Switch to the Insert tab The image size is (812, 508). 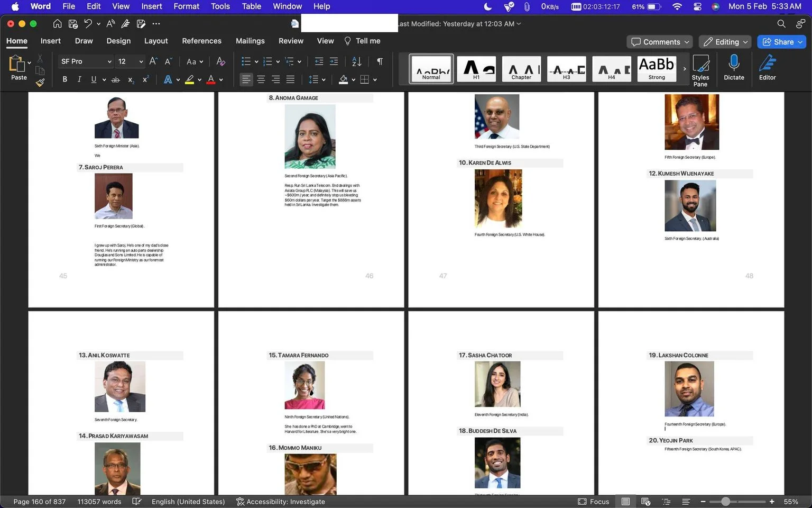[x=51, y=41]
